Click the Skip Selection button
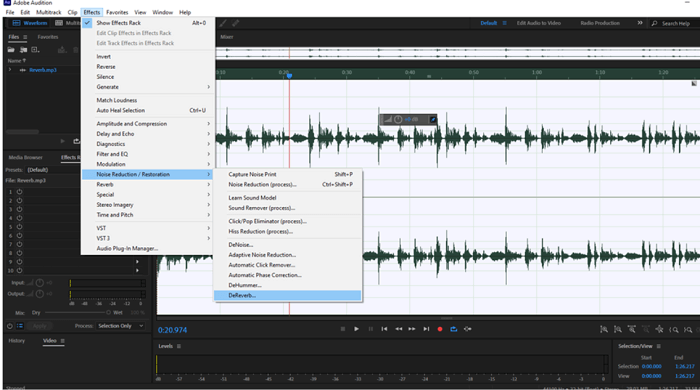Image resolution: width=700 pixels, height=390 pixels. coord(467,329)
